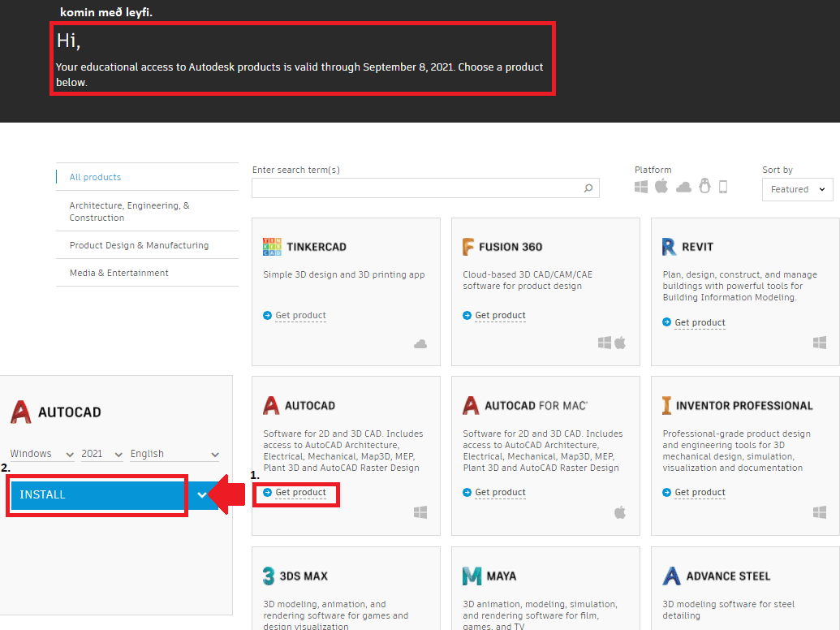Click the Revit logo icon
The image size is (840, 630).
click(x=669, y=247)
